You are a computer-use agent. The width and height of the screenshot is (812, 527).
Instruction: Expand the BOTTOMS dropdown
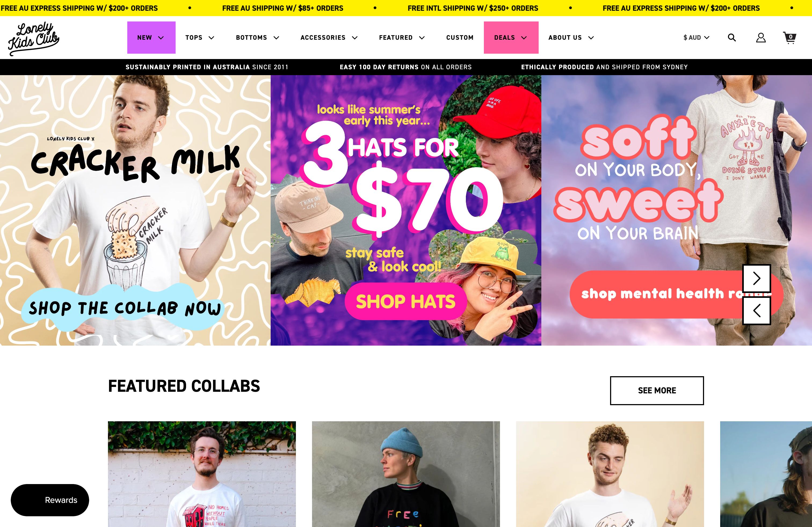pyautogui.click(x=258, y=38)
